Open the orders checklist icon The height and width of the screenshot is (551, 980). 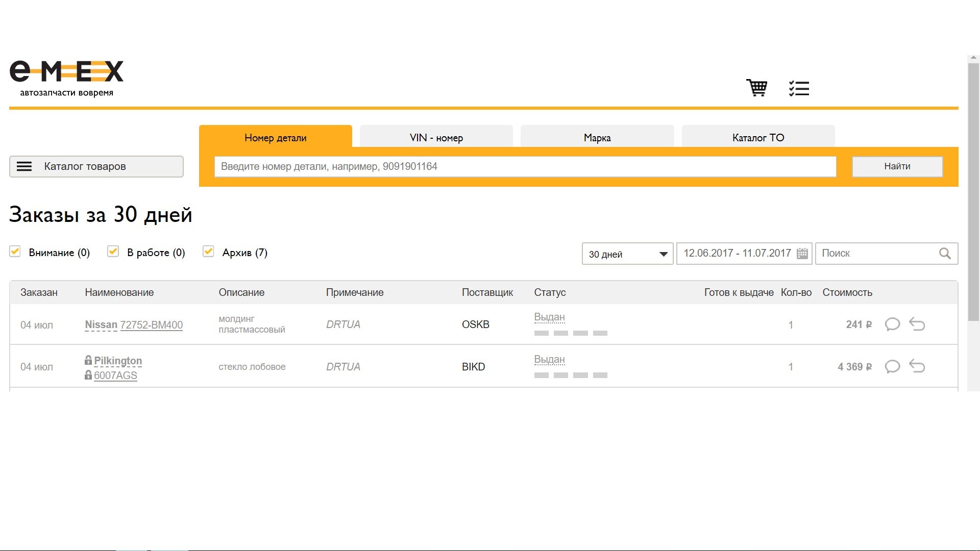click(x=799, y=88)
